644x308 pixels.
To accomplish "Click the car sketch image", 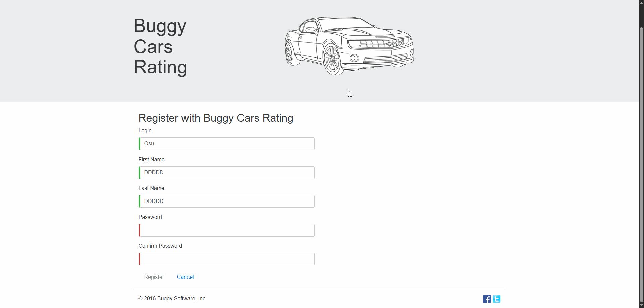I will coord(349,46).
